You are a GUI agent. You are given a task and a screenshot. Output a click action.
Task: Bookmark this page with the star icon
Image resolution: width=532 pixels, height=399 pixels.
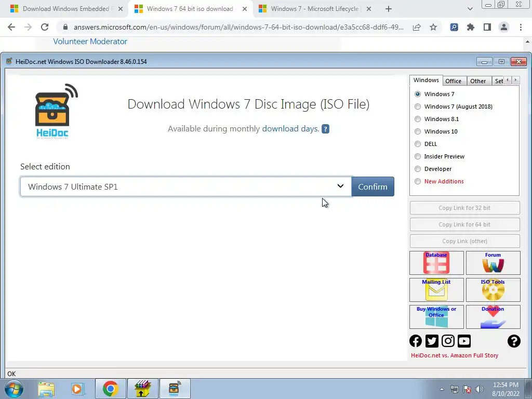(433, 27)
